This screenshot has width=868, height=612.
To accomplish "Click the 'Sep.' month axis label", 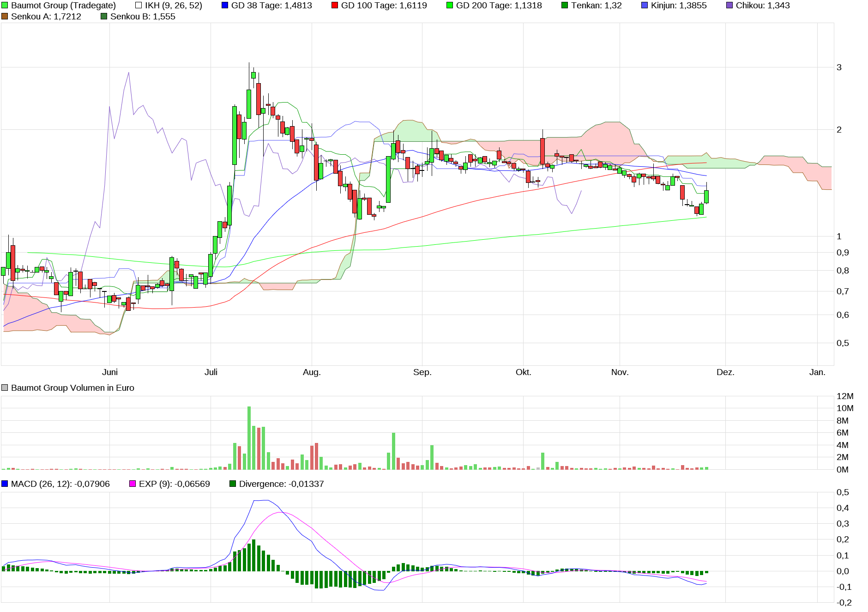I will 422,372.
